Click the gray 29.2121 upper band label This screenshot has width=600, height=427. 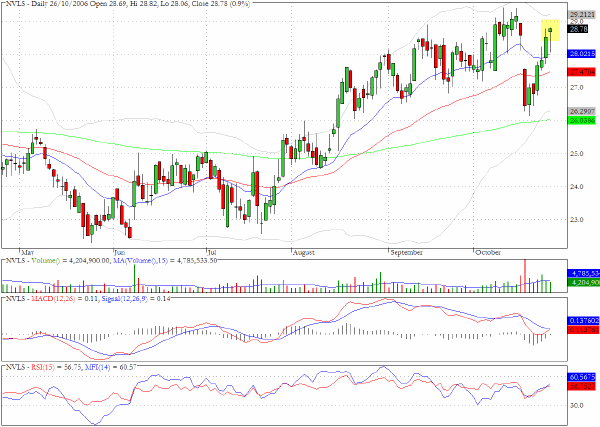(582, 15)
